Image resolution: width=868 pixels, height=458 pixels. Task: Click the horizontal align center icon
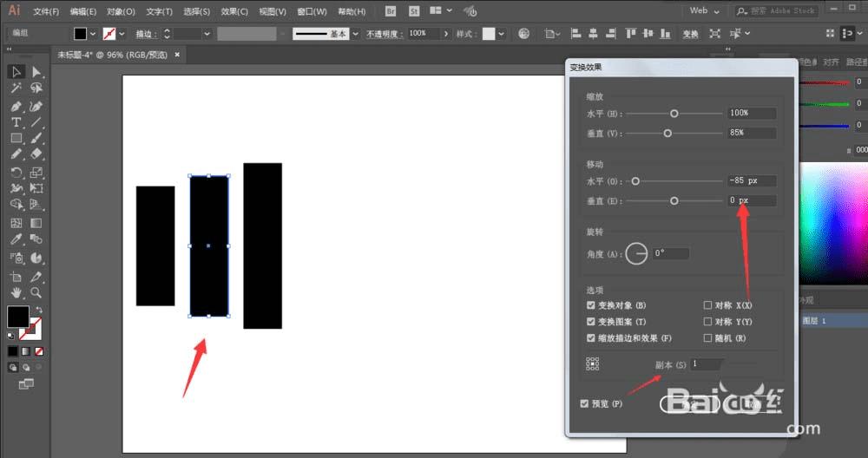point(594,34)
